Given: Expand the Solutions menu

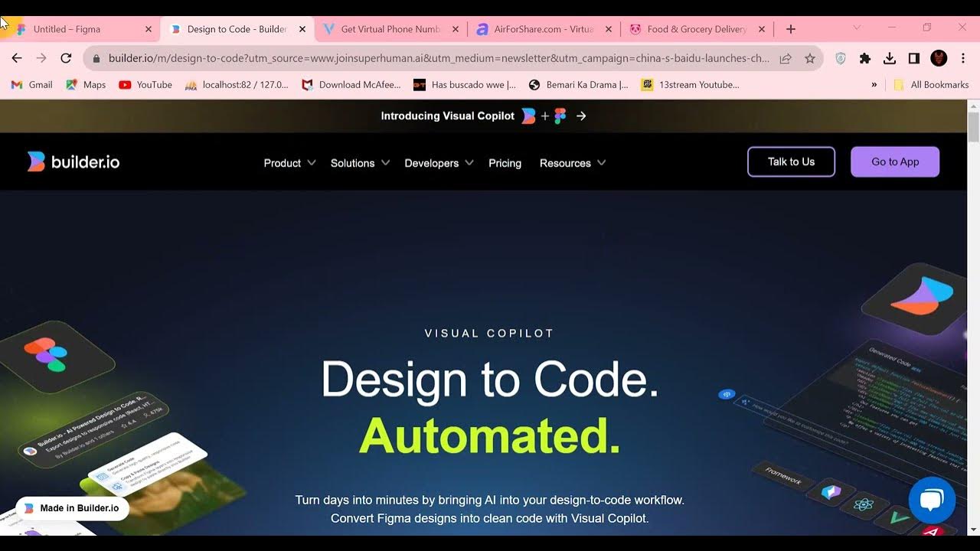Looking at the screenshot, I should [x=360, y=163].
